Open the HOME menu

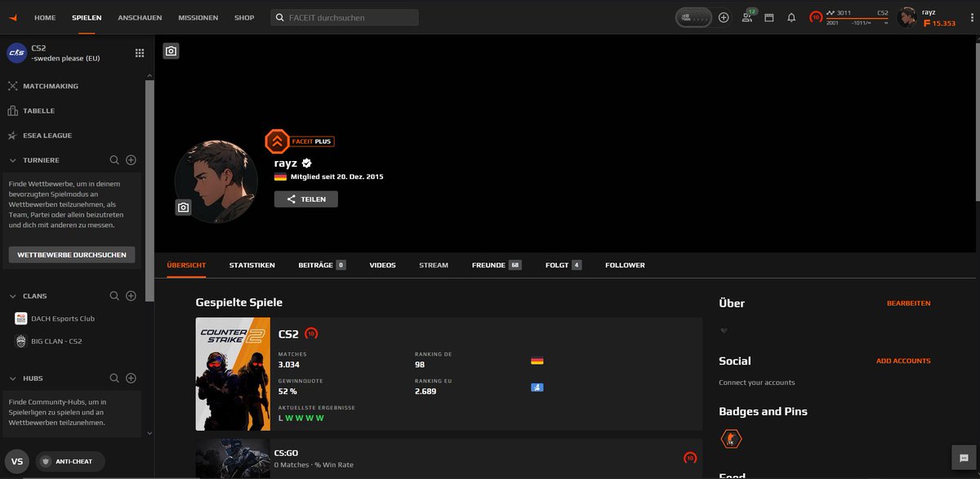[46, 17]
